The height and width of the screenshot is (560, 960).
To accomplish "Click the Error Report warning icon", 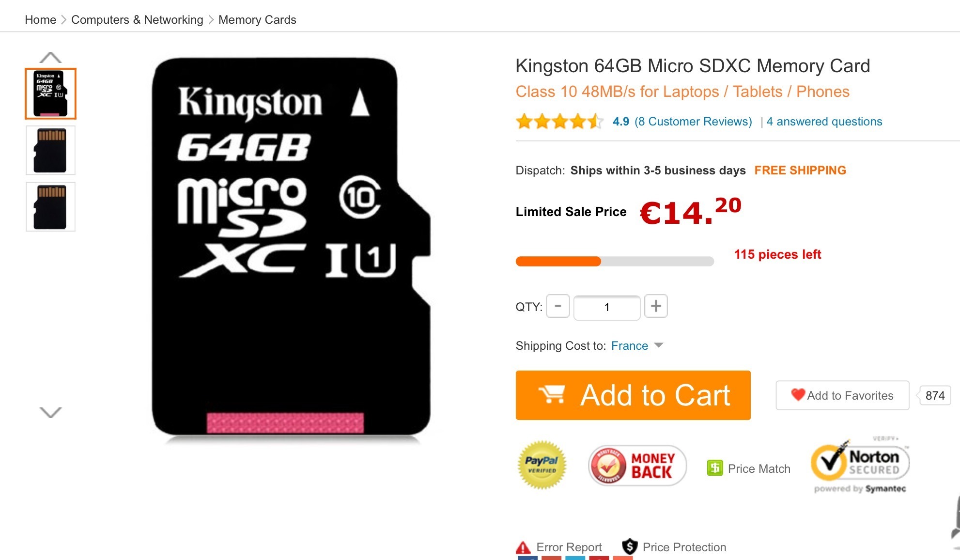I will point(523,548).
